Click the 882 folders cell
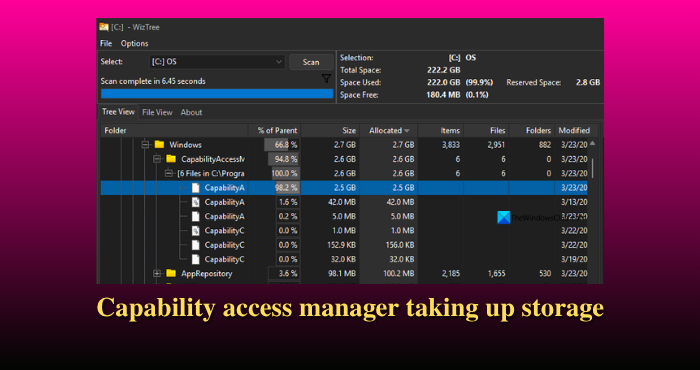 click(544, 145)
